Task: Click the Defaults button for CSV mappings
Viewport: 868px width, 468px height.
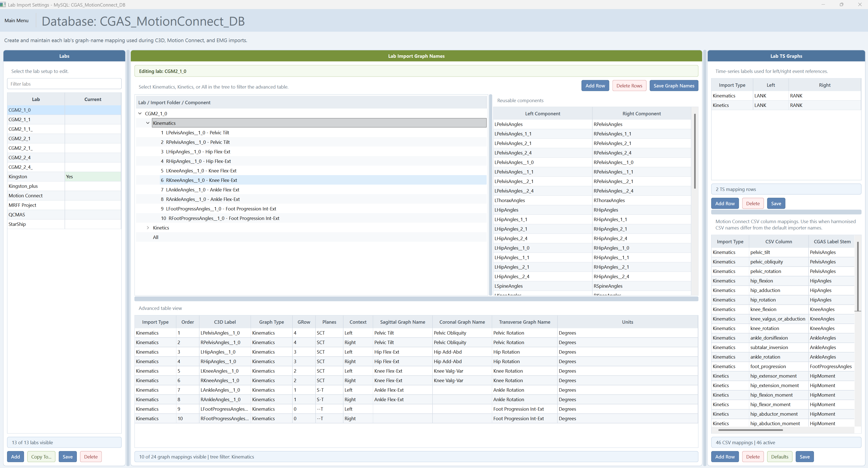Action: (x=780, y=457)
